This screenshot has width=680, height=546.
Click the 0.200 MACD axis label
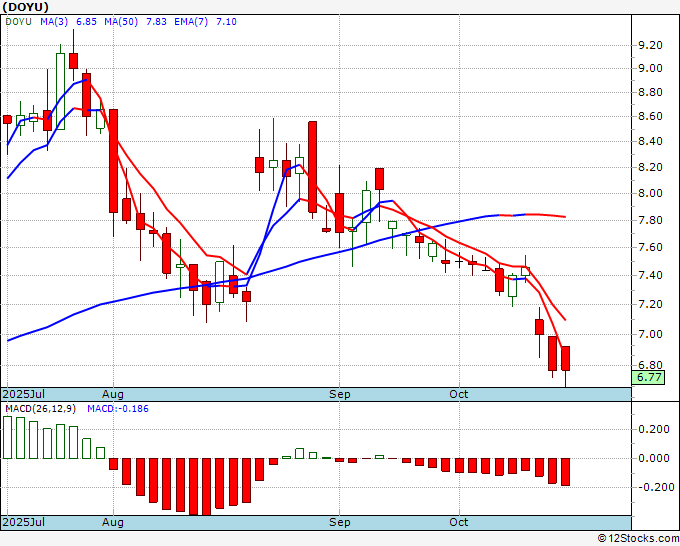[x=654, y=429]
